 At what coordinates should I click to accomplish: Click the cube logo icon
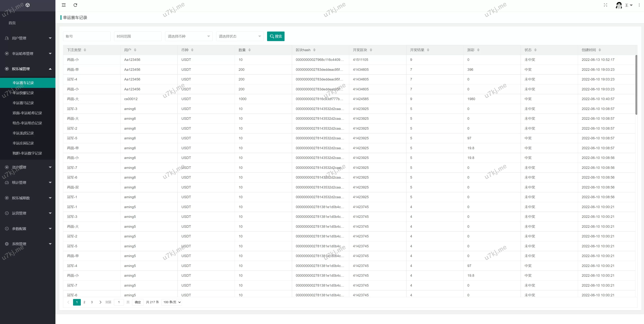click(x=28, y=5)
